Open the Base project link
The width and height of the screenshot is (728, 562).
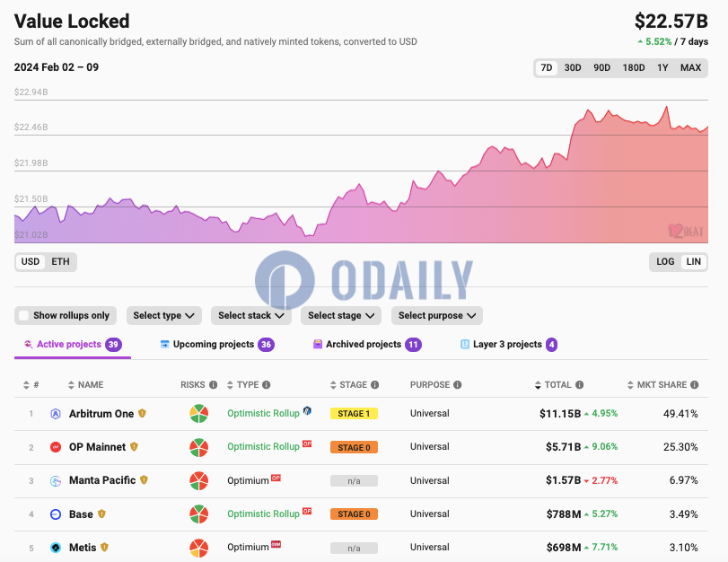pos(81,514)
